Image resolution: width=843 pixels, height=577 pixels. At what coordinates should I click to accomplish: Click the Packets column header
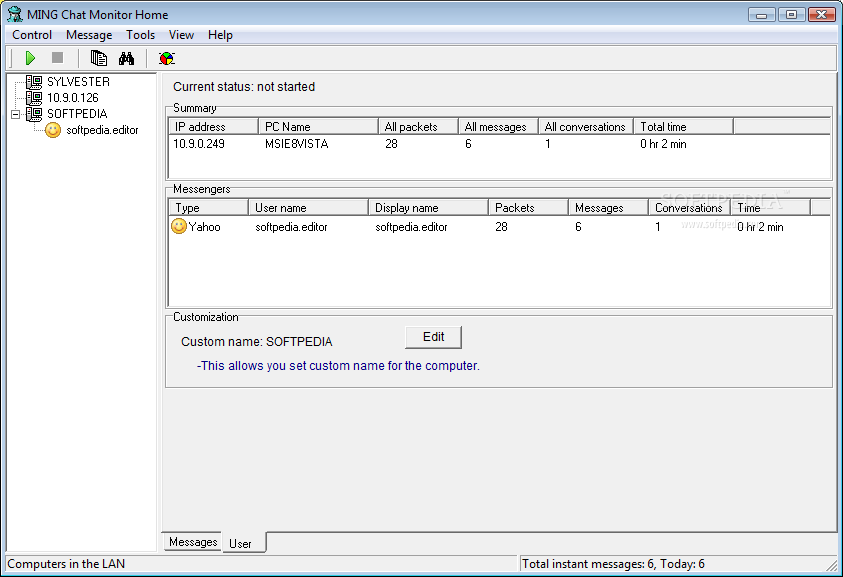point(528,208)
